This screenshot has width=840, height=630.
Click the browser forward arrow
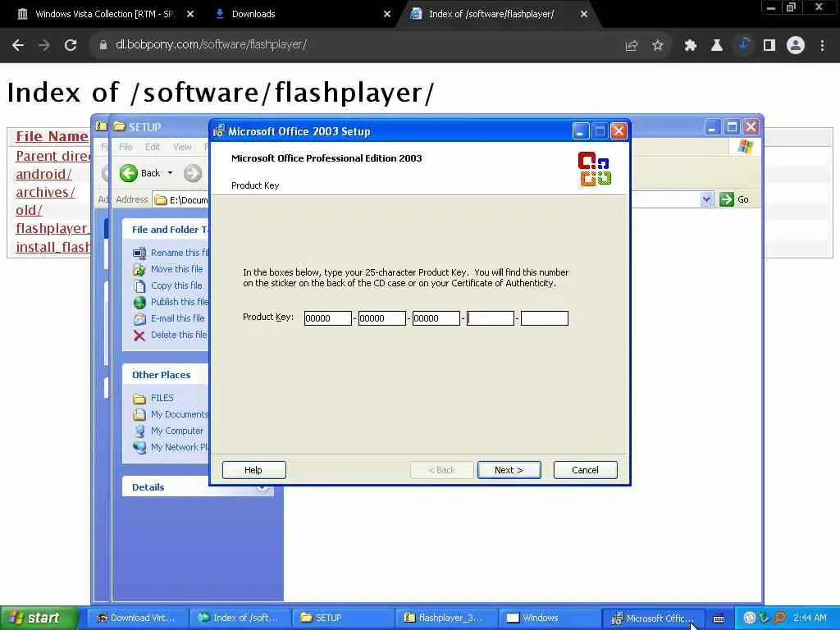click(x=44, y=45)
